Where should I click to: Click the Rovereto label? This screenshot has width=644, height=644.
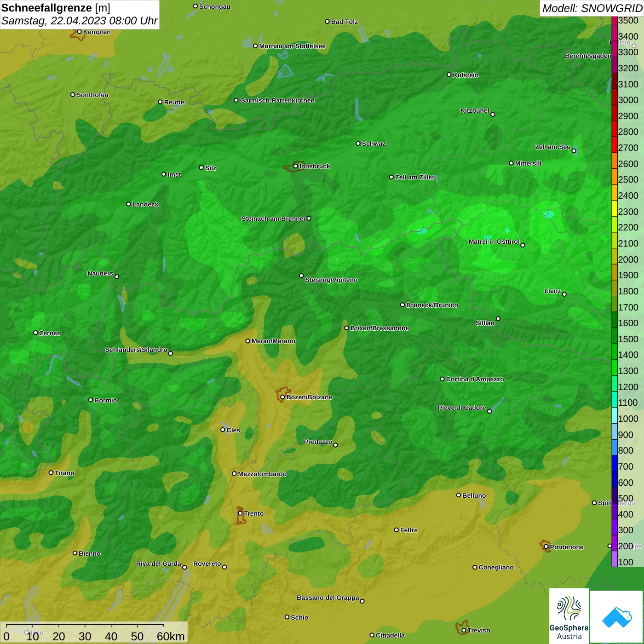click(207, 563)
